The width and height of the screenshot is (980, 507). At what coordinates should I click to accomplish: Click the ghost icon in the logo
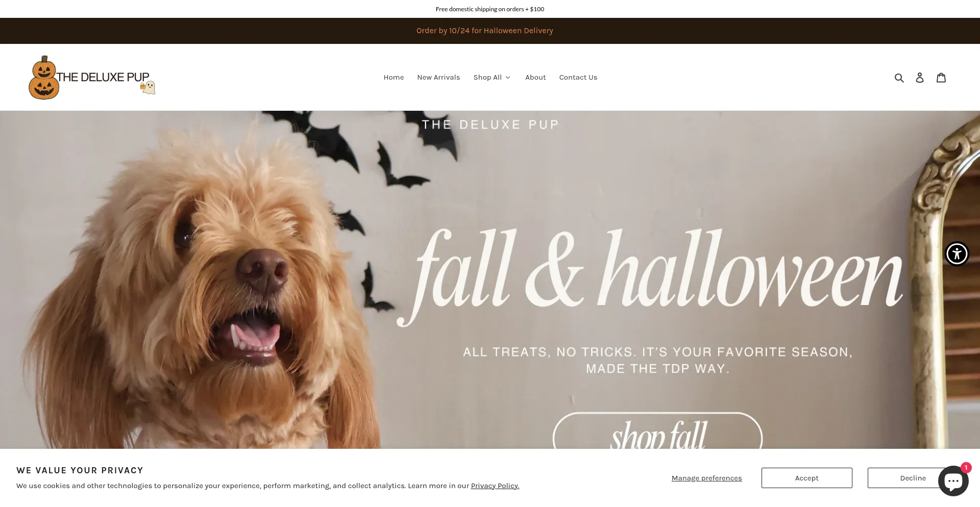148,87
